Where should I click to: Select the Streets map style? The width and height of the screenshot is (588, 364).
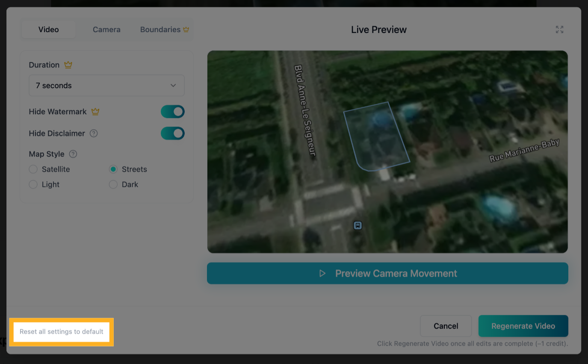coord(128,169)
